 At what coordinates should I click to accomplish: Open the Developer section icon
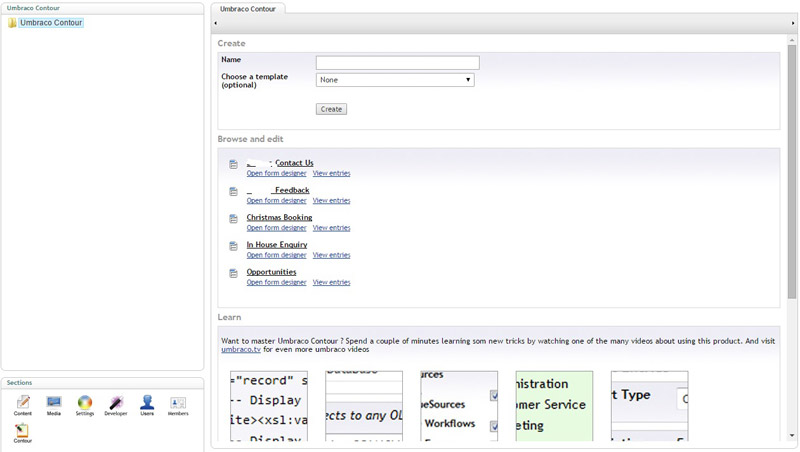pyautogui.click(x=116, y=403)
